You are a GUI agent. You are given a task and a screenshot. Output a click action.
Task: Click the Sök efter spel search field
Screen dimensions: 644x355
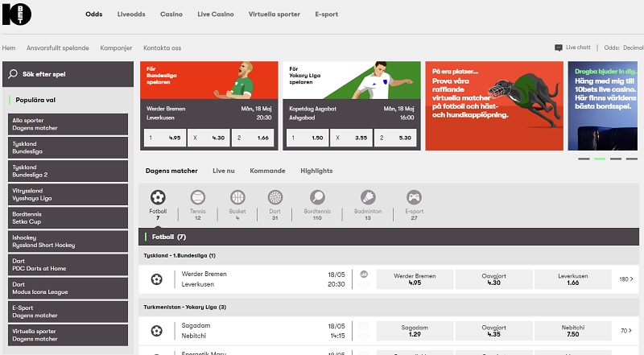[x=68, y=74]
